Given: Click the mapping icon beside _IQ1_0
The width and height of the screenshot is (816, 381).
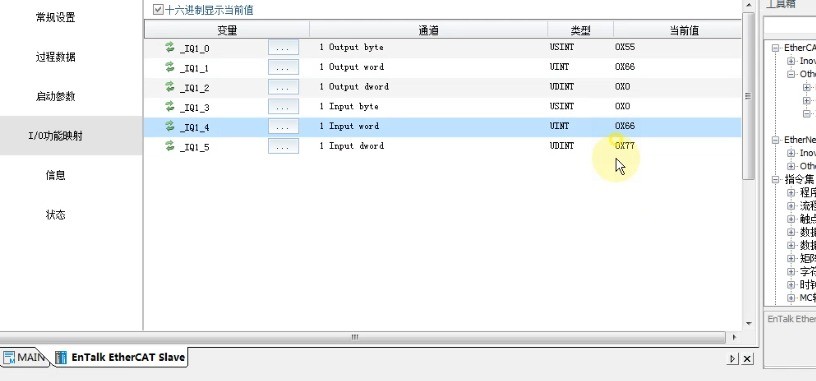Looking at the screenshot, I should pyautogui.click(x=170, y=47).
